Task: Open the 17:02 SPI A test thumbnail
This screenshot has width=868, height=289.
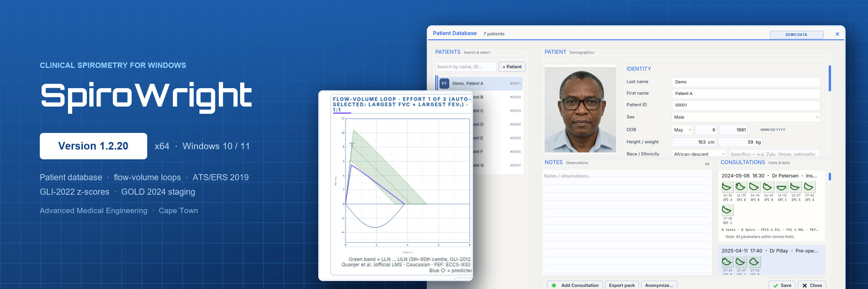Action: click(x=809, y=187)
